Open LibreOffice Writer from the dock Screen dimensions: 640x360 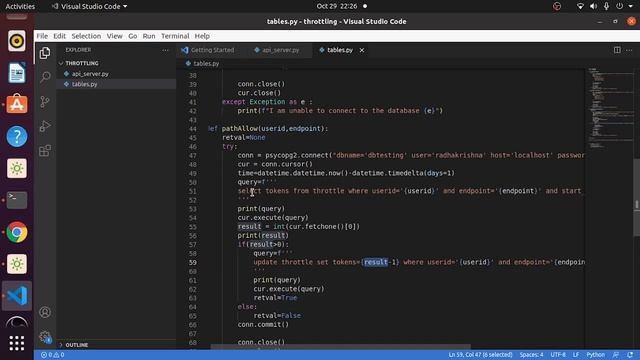pos(17,73)
